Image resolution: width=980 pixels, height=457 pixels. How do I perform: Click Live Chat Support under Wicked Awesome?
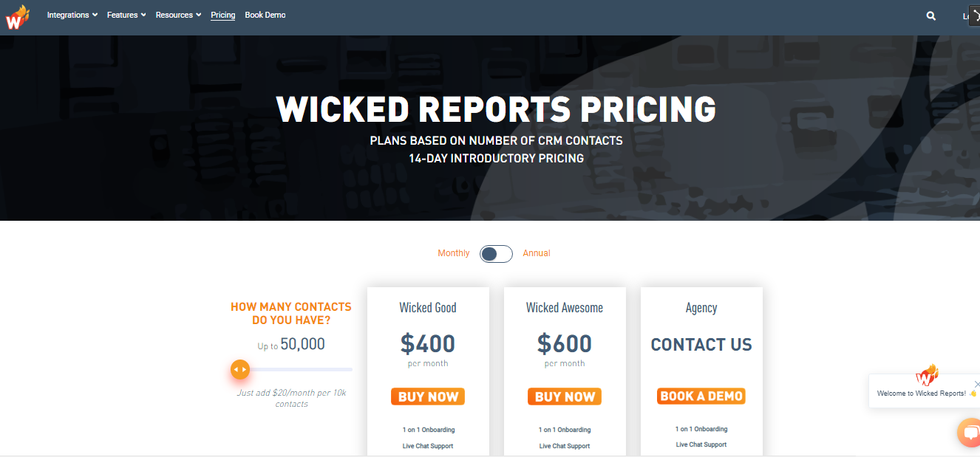tap(565, 446)
